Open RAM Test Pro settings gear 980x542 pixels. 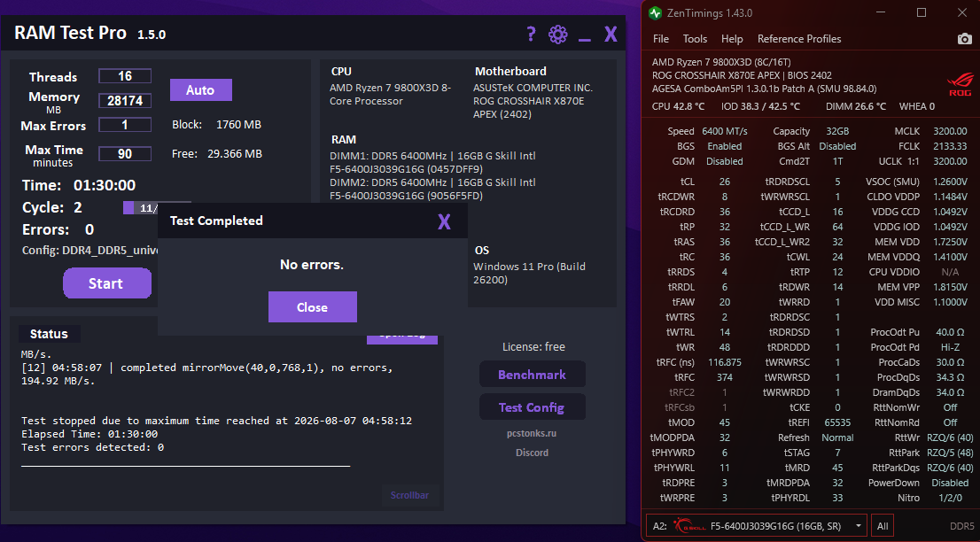(x=557, y=34)
